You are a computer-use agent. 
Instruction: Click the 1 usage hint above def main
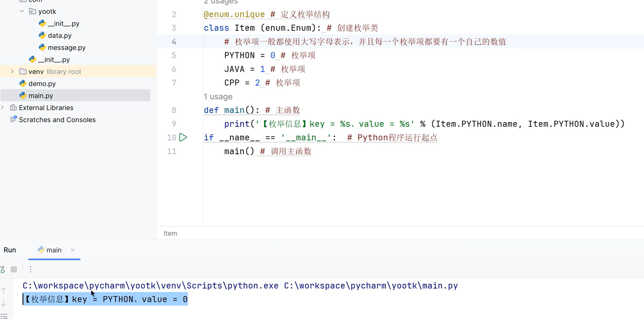[218, 96]
